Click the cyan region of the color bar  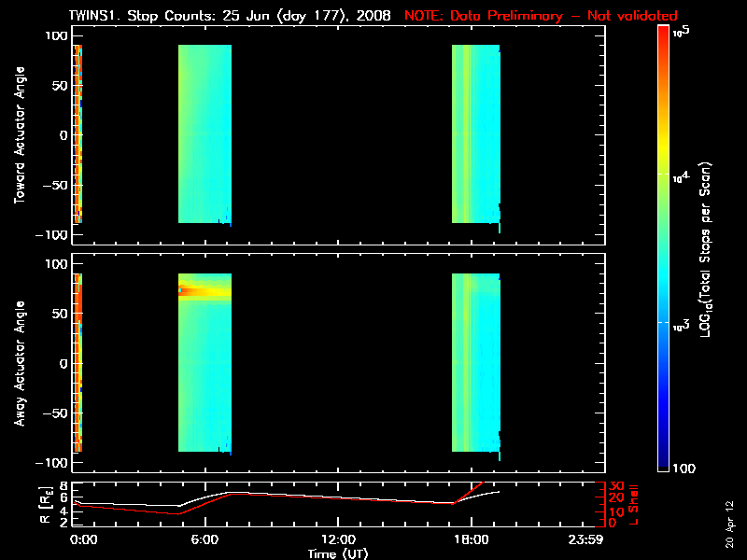pos(663,281)
